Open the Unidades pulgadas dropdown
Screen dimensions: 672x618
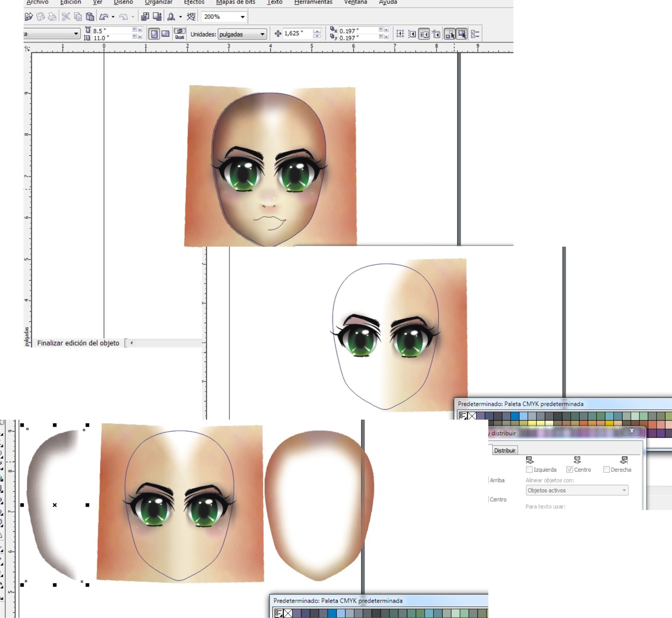262,34
